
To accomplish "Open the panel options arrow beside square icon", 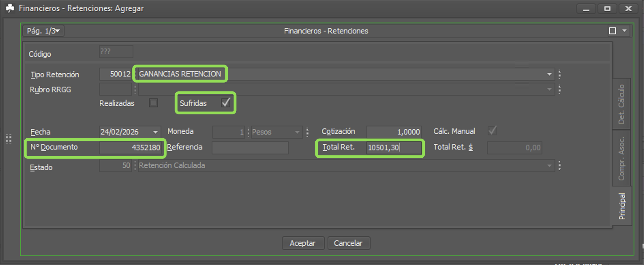I will [624, 31].
